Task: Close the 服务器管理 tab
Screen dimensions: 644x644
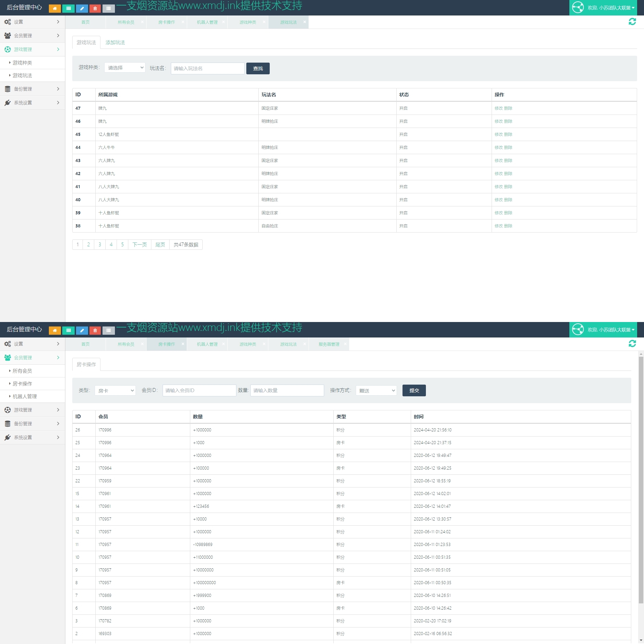Action: pos(345,344)
